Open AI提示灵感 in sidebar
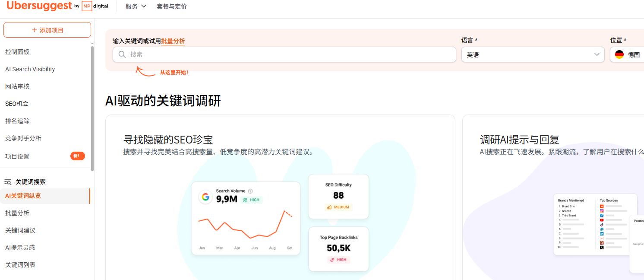This screenshot has width=644, height=280. tap(20, 248)
